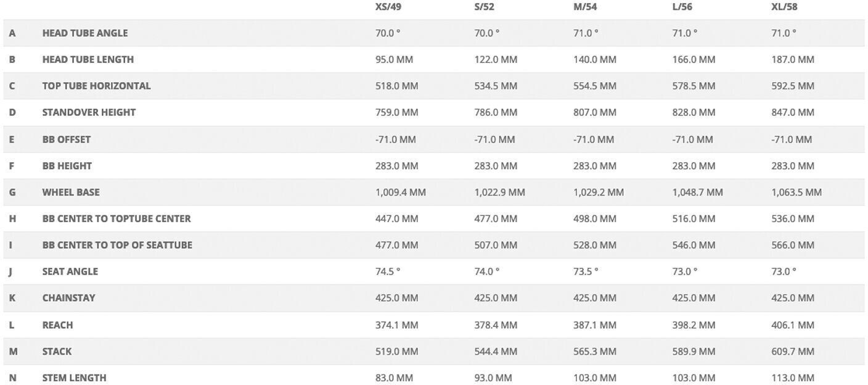Select the HEAD TUBE LENGTH row label
The image size is (868, 385).
[88, 60]
